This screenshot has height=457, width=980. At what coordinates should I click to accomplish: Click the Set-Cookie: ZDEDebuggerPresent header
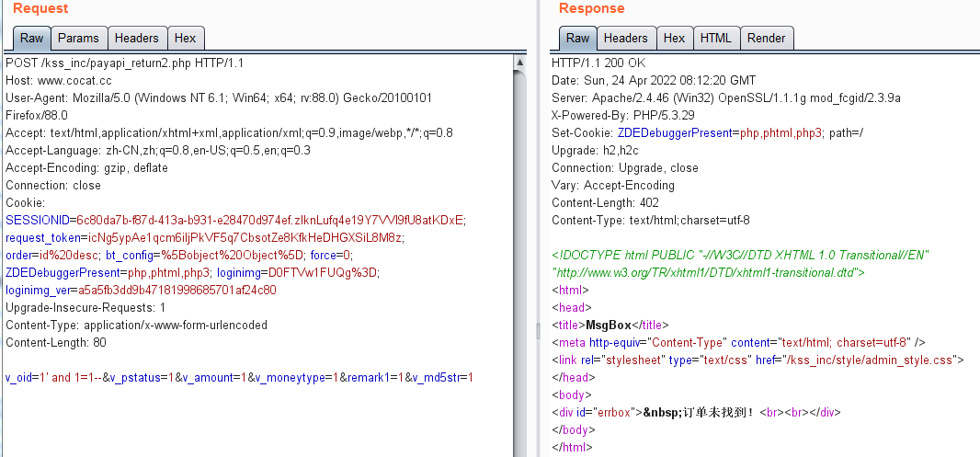[707, 133]
